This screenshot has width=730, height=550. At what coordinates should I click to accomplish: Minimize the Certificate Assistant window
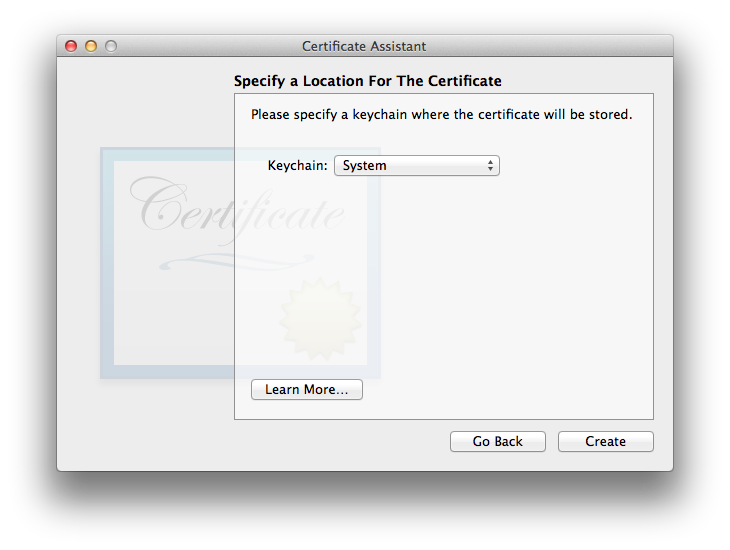[91, 46]
